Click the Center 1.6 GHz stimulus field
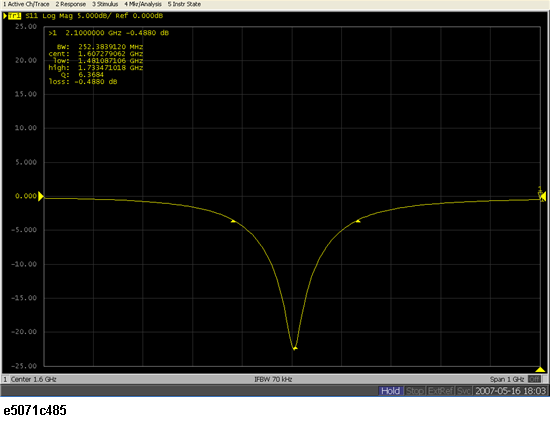Image resolution: width=550 pixels, height=421 pixels. (x=33, y=379)
